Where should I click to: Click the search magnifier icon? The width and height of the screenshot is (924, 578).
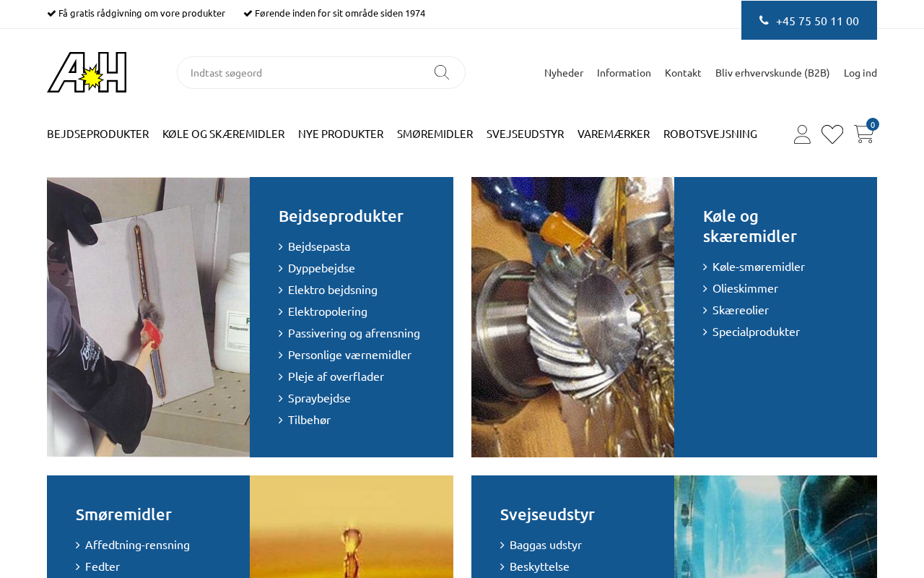[442, 72]
